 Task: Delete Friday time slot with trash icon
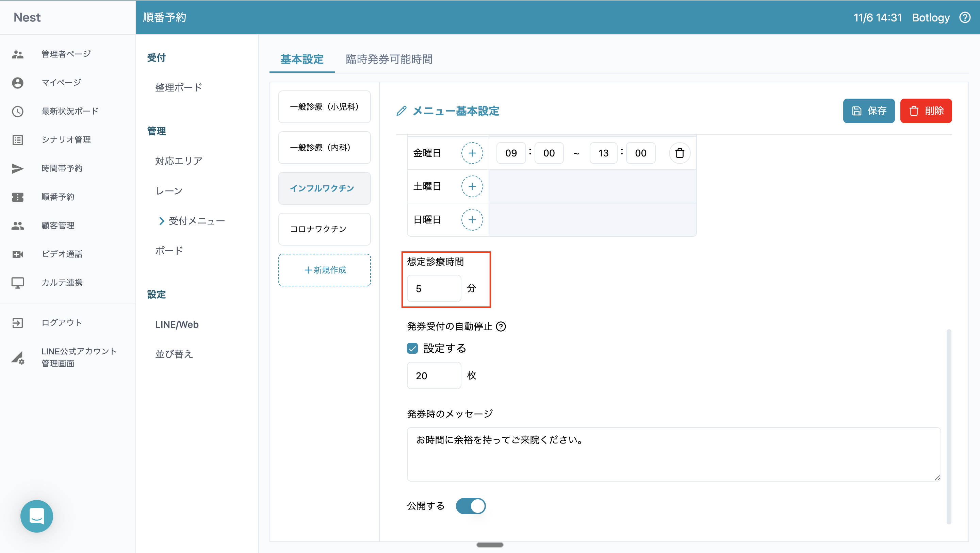(x=680, y=153)
